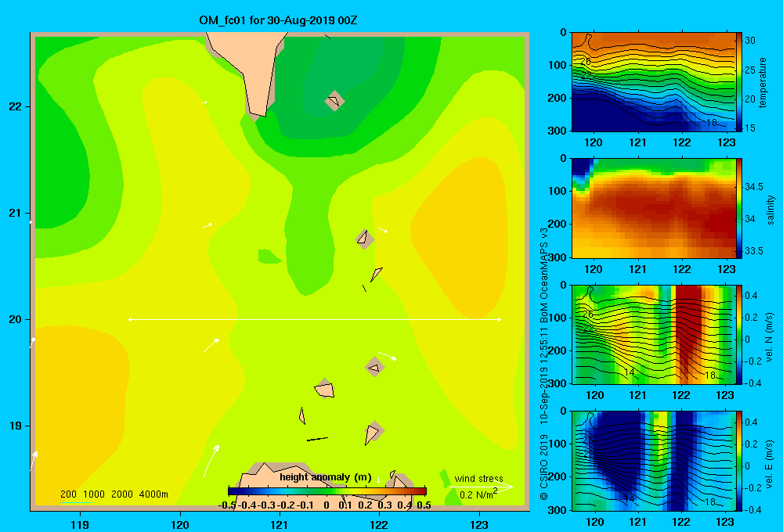The height and width of the screenshot is (532, 783).
Task: Click latitude label "22" on main map
Action: (x=16, y=107)
